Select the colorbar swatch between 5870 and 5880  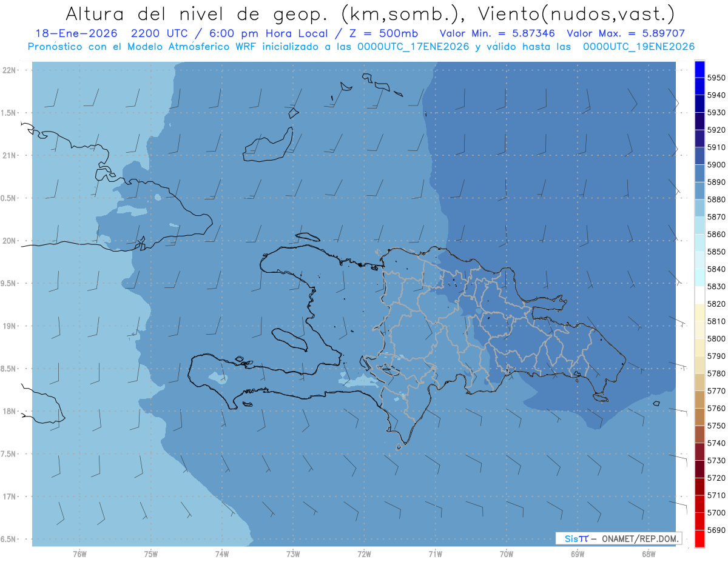pos(699,208)
